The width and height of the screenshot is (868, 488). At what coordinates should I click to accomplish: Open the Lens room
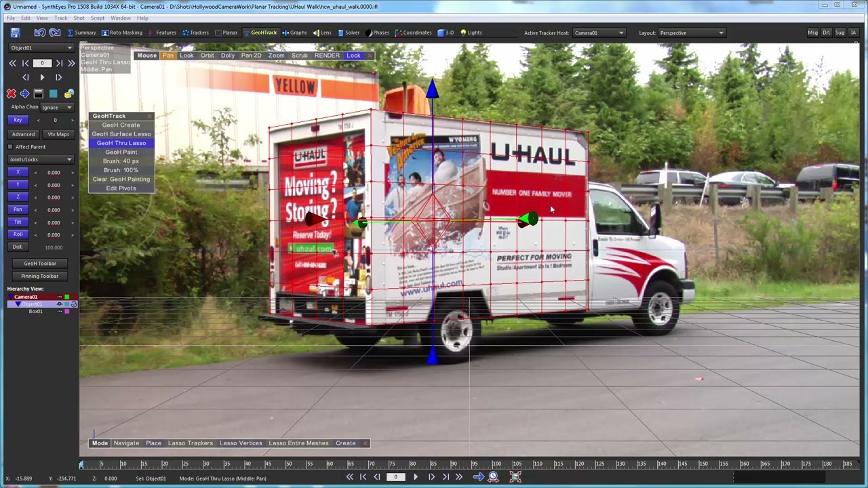pos(322,33)
